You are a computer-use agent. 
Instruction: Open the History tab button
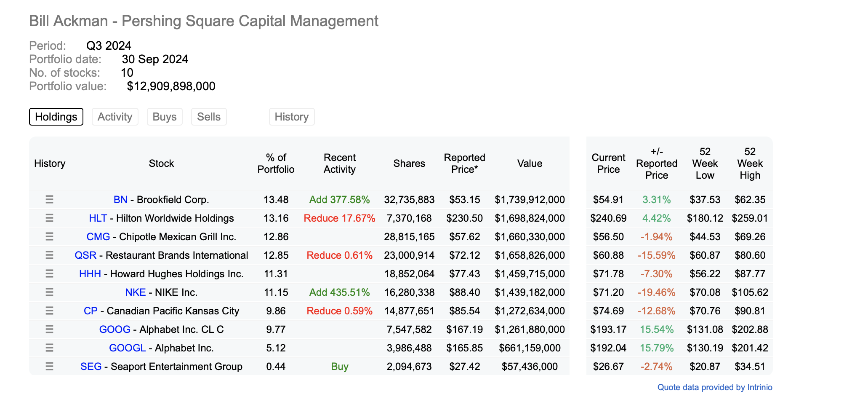pos(292,117)
